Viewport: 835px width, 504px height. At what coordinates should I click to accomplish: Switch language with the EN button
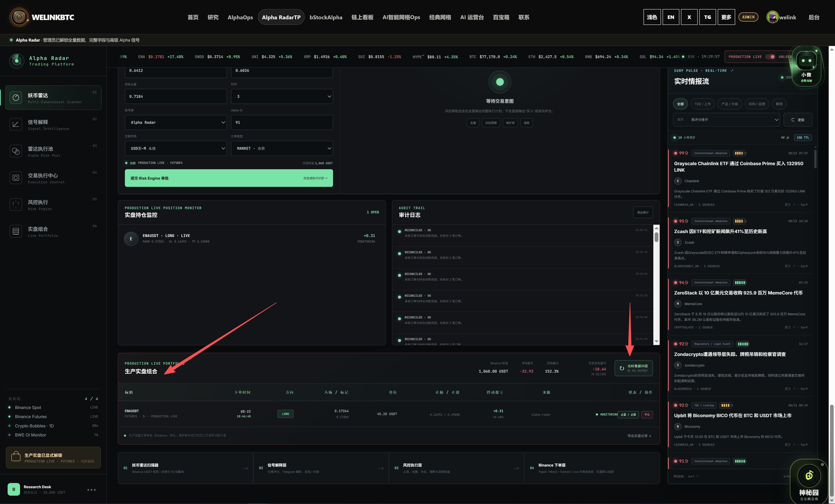671,17
